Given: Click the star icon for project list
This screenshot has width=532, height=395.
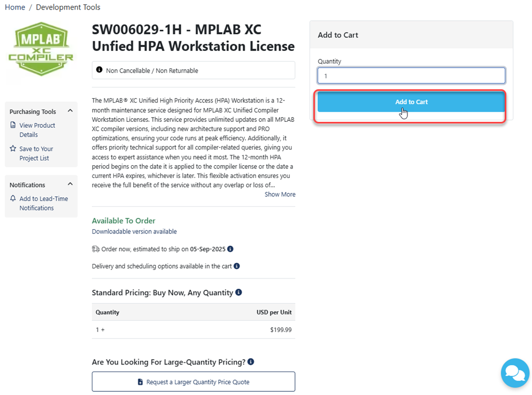Looking at the screenshot, I should pos(13,149).
